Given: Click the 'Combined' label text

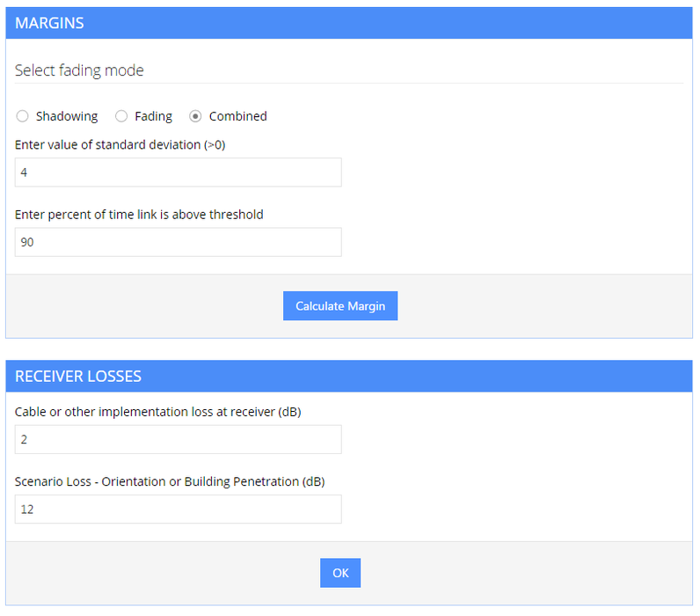Looking at the screenshot, I should [x=237, y=116].
